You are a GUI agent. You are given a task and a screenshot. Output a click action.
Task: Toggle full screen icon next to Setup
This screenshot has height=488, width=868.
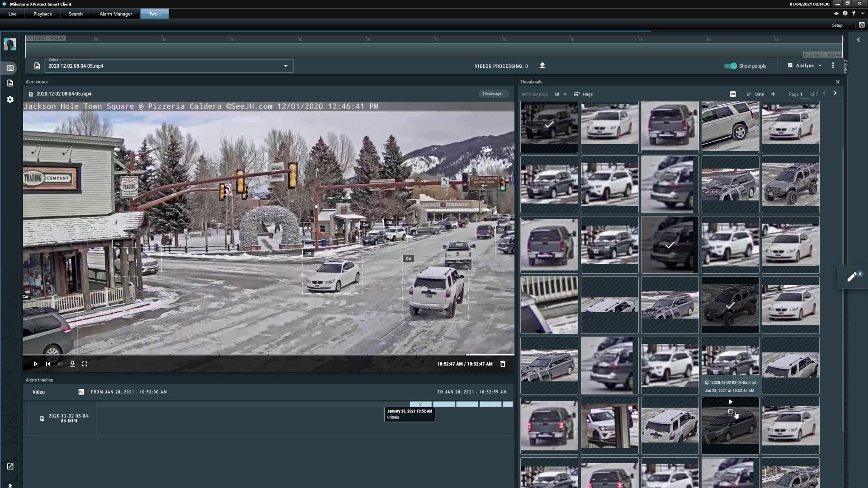pyautogui.click(x=862, y=25)
